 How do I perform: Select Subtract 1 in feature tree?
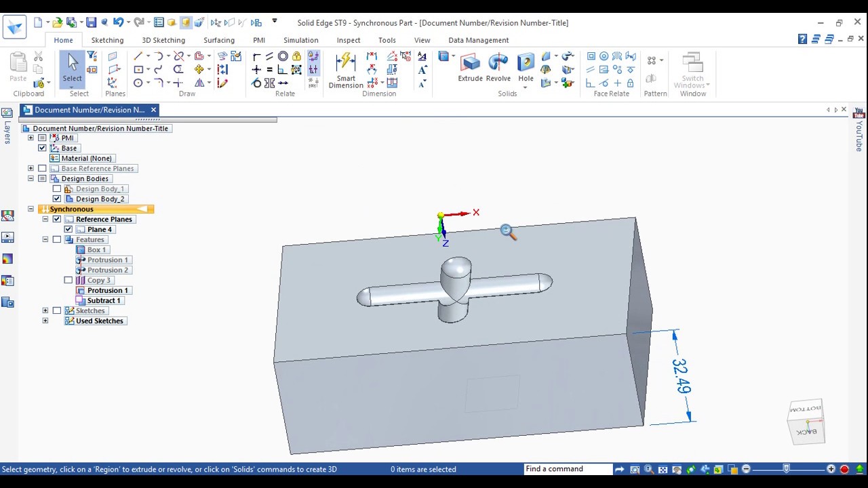click(x=103, y=300)
